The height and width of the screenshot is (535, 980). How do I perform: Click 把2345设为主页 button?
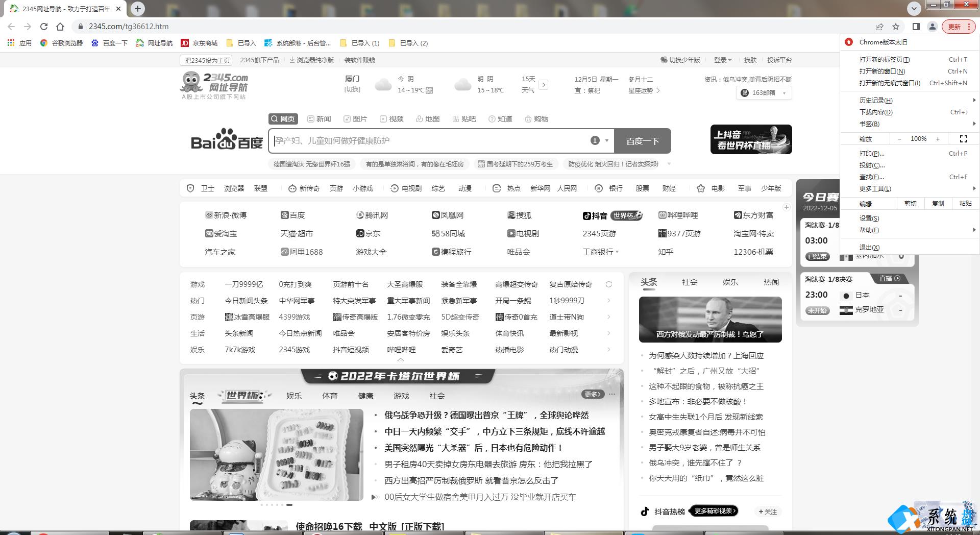207,60
